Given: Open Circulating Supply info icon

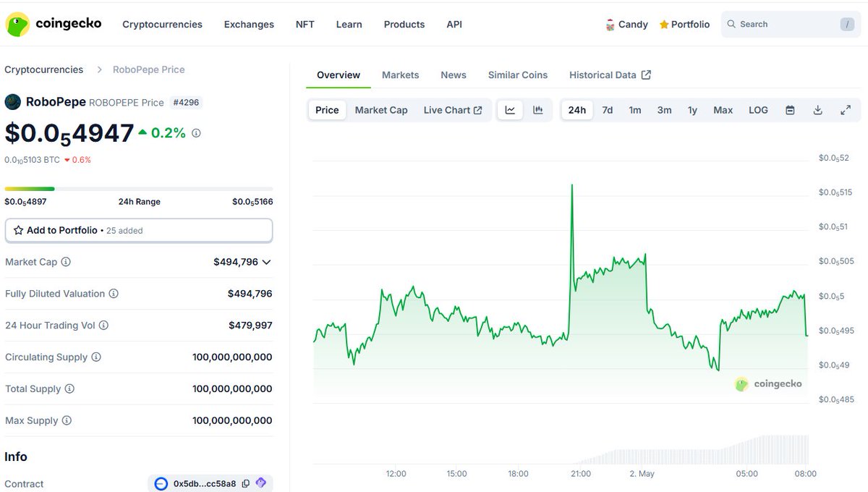Looking at the screenshot, I should [96, 357].
